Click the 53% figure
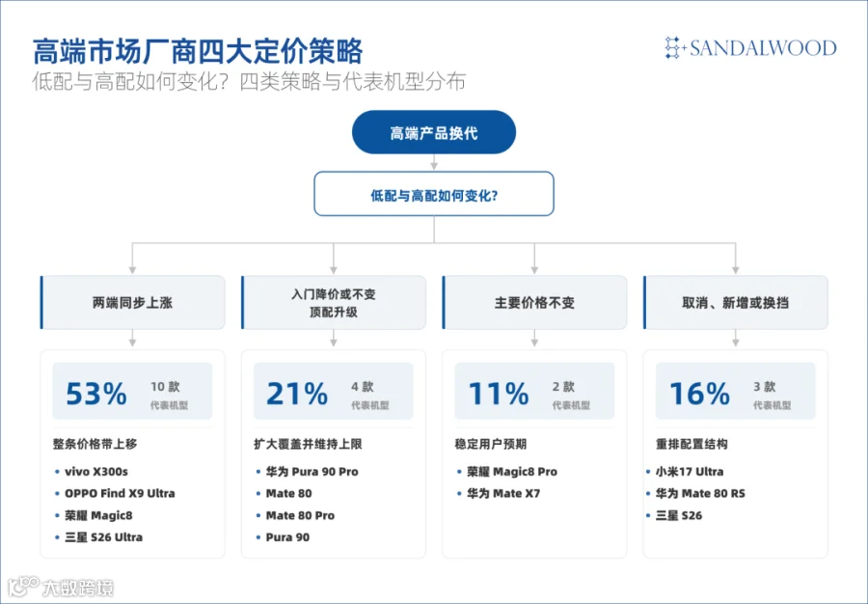Screen dimensions: 868x604 (96, 394)
